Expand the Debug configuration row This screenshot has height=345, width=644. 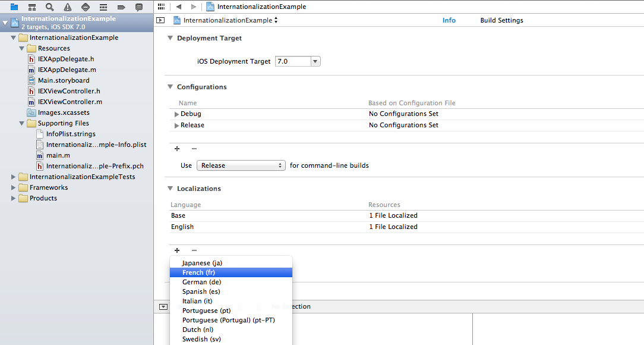(176, 114)
